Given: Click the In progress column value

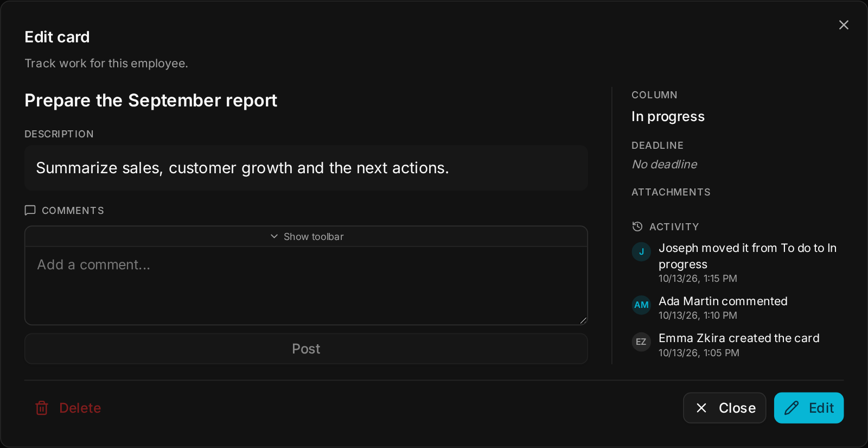Looking at the screenshot, I should (668, 117).
